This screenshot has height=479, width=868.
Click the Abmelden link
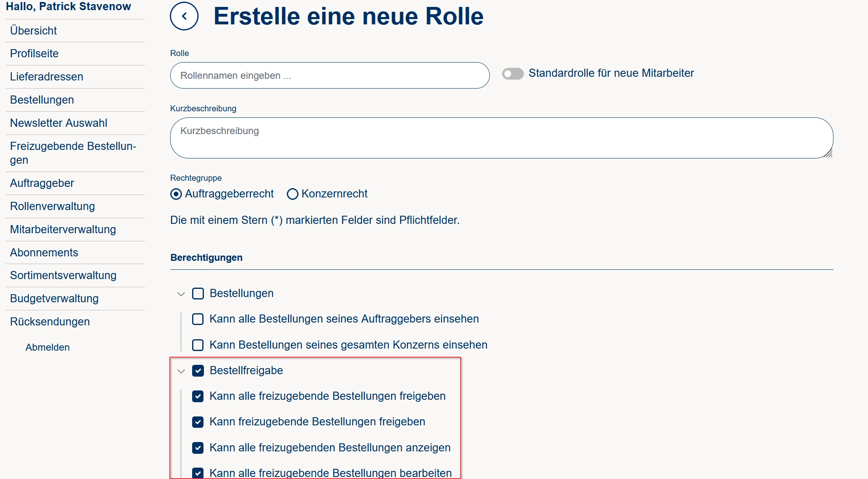point(48,347)
